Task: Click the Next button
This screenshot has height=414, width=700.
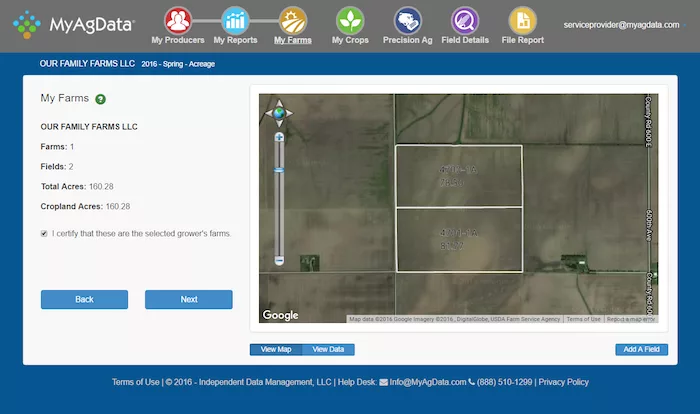Action: [188, 299]
